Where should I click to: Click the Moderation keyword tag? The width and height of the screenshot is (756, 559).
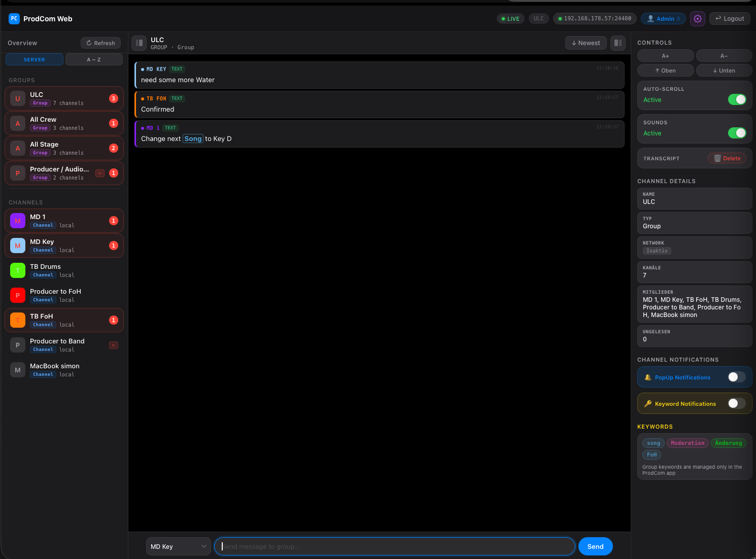(688, 443)
